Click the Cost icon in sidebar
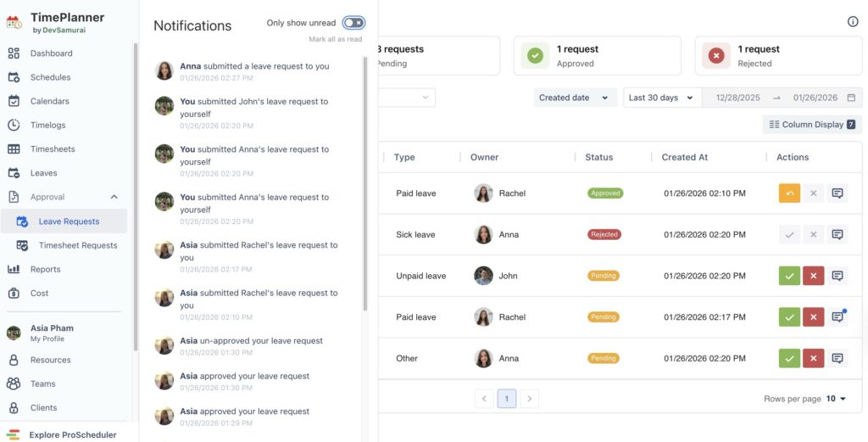The image size is (868, 442). 14,294
